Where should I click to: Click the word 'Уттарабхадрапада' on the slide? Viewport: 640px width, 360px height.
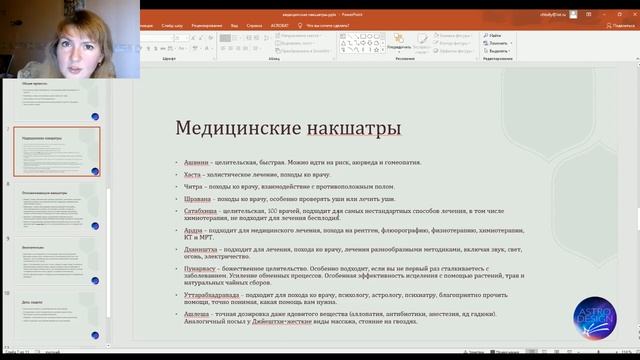point(211,295)
